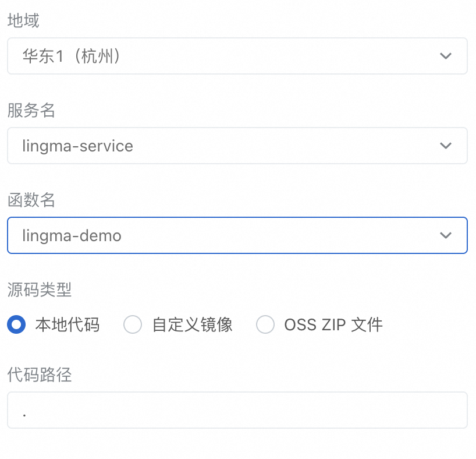Image resolution: width=476 pixels, height=459 pixels.
Task: Click the 函数名 field label
Action: pos(31,200)
